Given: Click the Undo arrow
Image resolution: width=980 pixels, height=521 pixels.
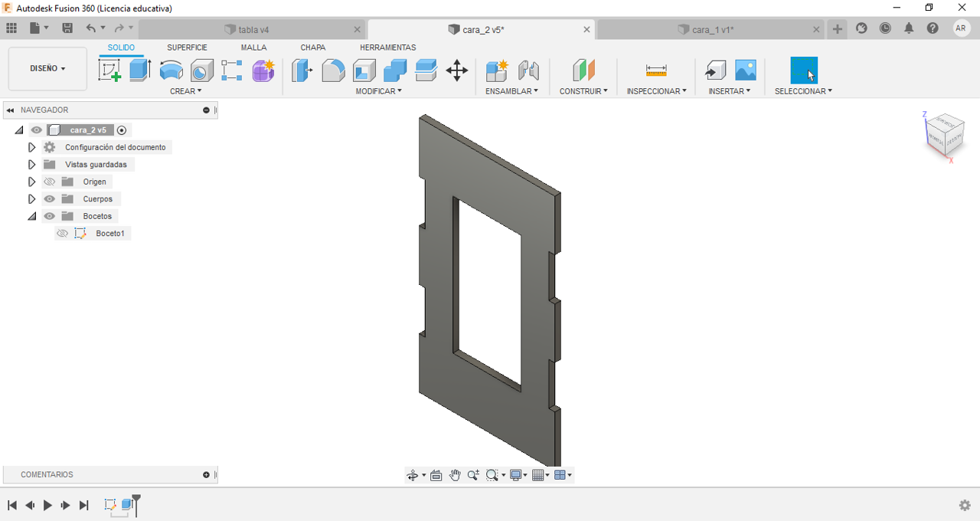Looking at the screenshot, I should point(91,28).
